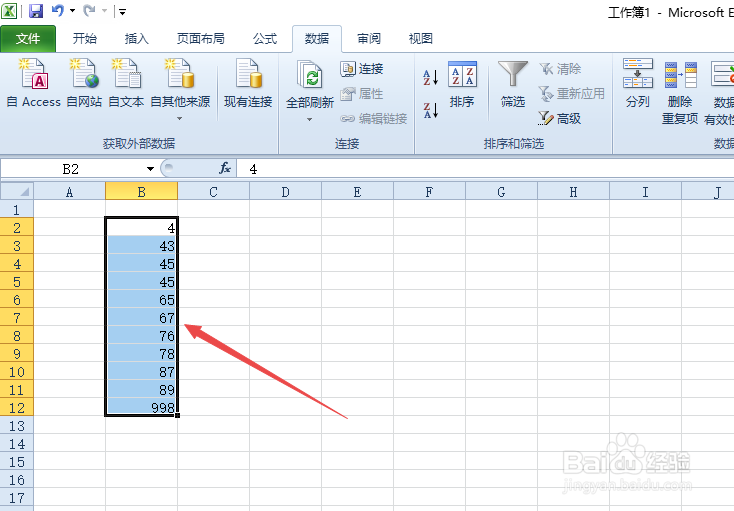734x511 pixels.
Task: Click the Redo arrow icon
Action: [x=89, y=10]
